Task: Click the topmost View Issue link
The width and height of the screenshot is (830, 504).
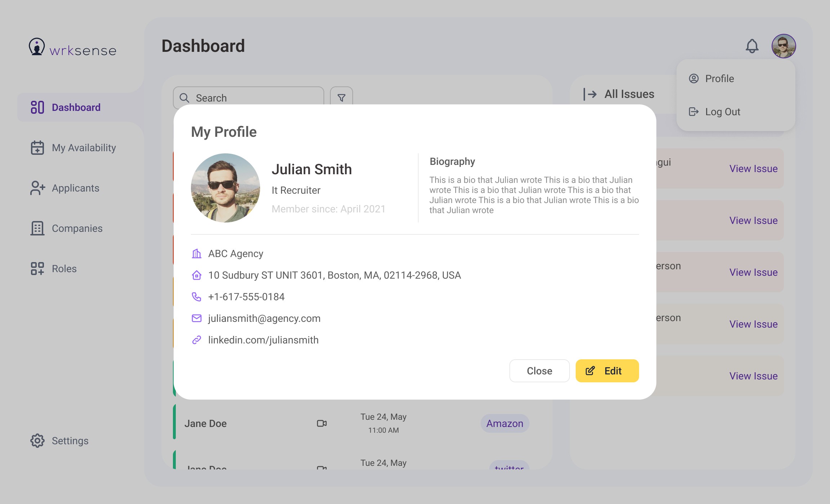Action: pos(753,168)
